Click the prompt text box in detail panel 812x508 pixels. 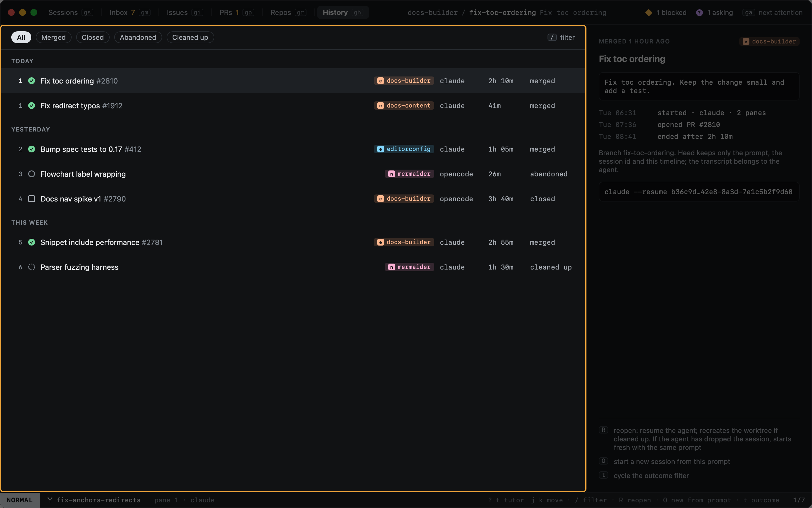pos(699,86)
